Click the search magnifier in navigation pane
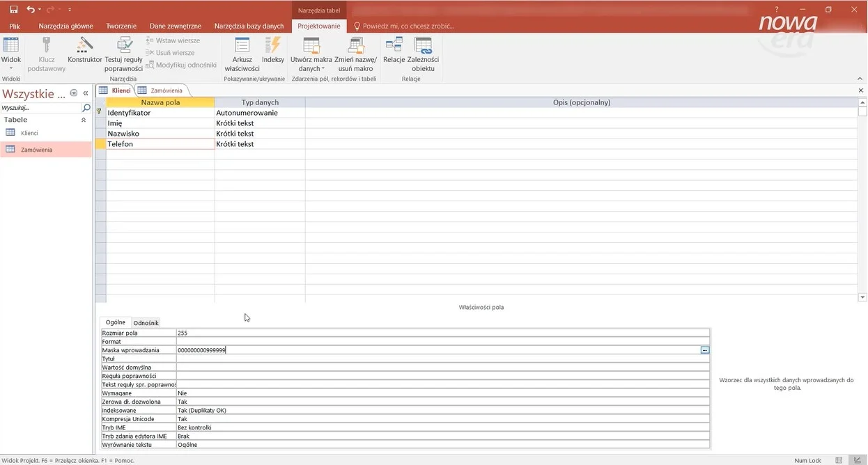868x465 pixels. pyautogui.click(x=86, y=109)
